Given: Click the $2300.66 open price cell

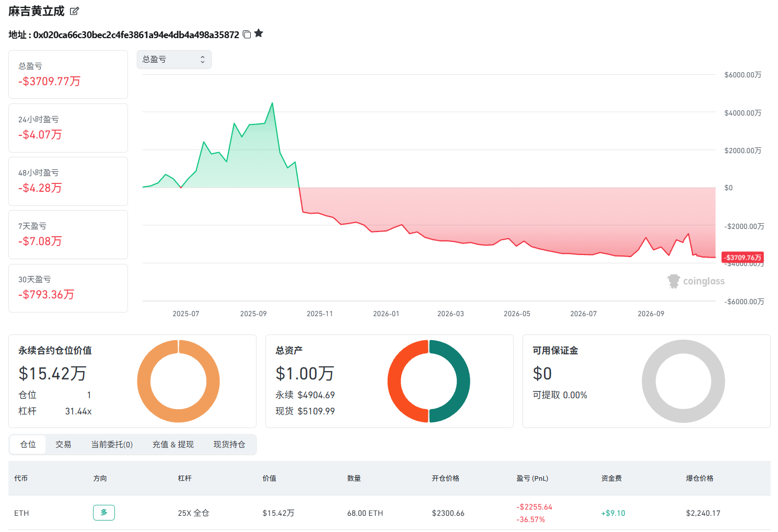Looking at the screenshot, I should click(x=448, y=513).
